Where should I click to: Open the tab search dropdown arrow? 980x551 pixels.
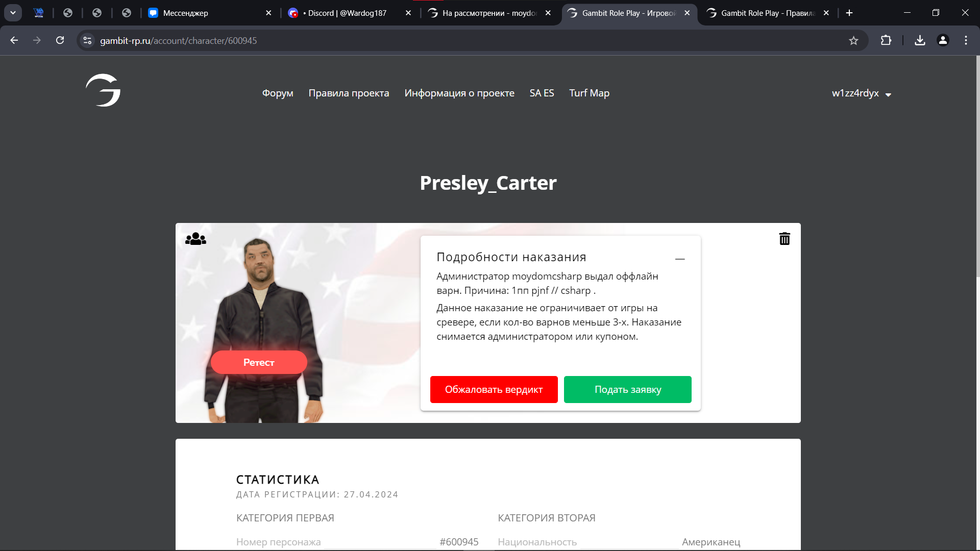click(x=13, y=13)
